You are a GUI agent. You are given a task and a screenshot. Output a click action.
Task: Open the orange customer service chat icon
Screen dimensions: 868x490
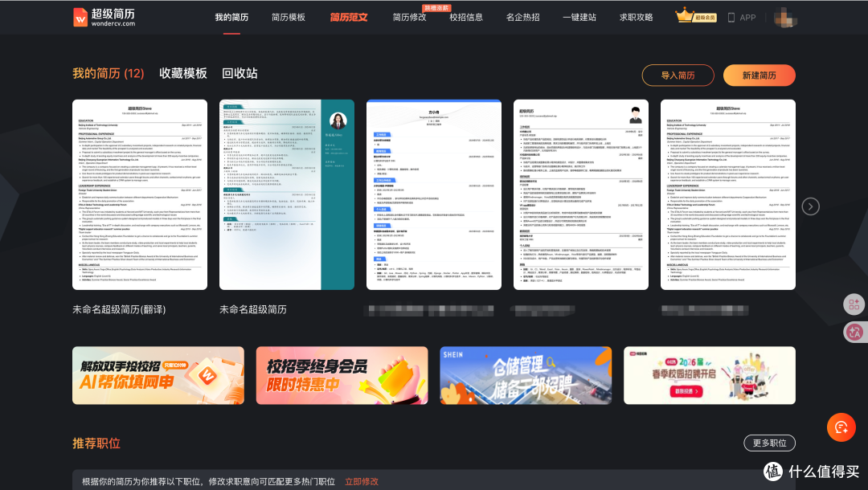click(x=841, y=427)
